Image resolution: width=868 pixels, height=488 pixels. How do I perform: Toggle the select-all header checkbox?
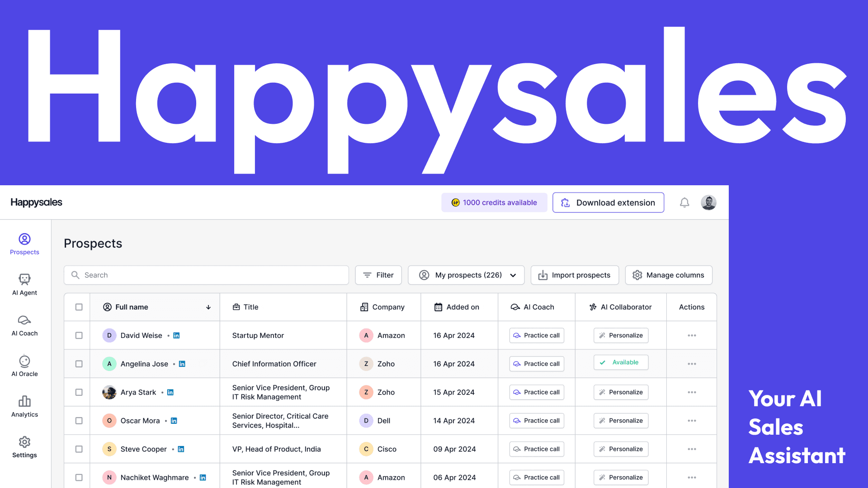79,307
